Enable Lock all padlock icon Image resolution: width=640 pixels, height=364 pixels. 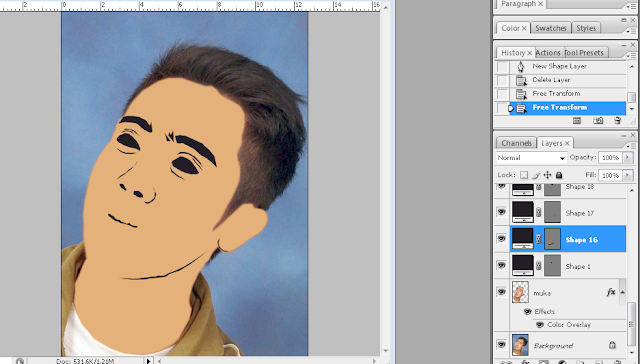click(559, 175)
